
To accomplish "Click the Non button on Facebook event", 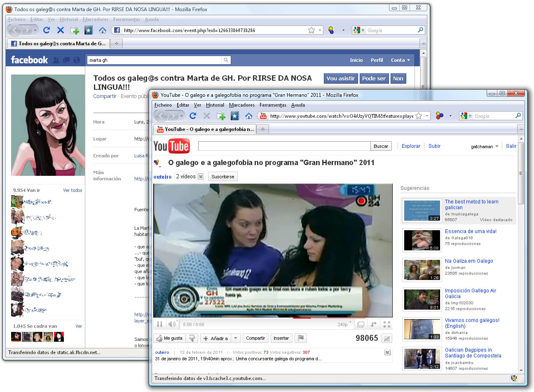I will click(398, 78).
